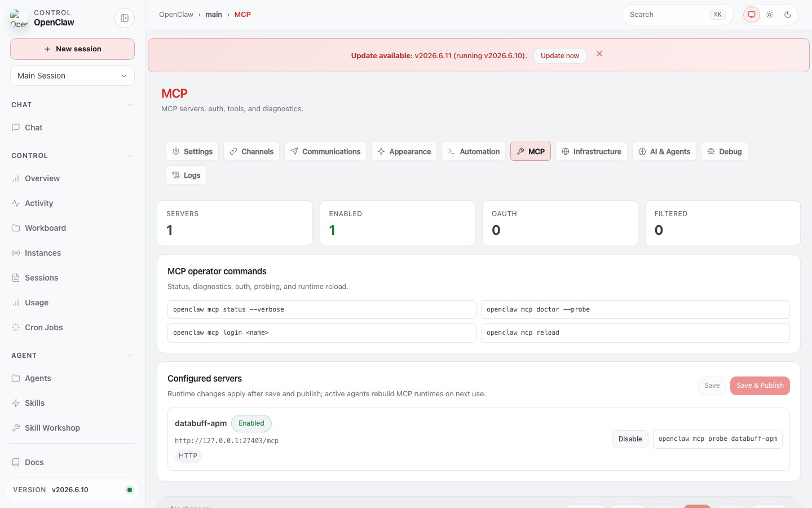Click the Skill Workshop wrench icon
The height and width of the screenshot is (508, 812).
tap(16, 428)
